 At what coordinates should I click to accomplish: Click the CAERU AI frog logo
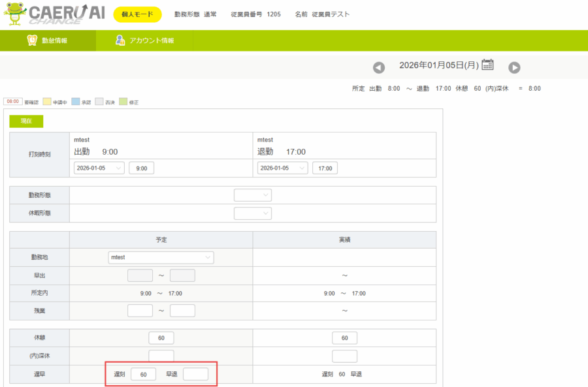[x=16, y=14]
